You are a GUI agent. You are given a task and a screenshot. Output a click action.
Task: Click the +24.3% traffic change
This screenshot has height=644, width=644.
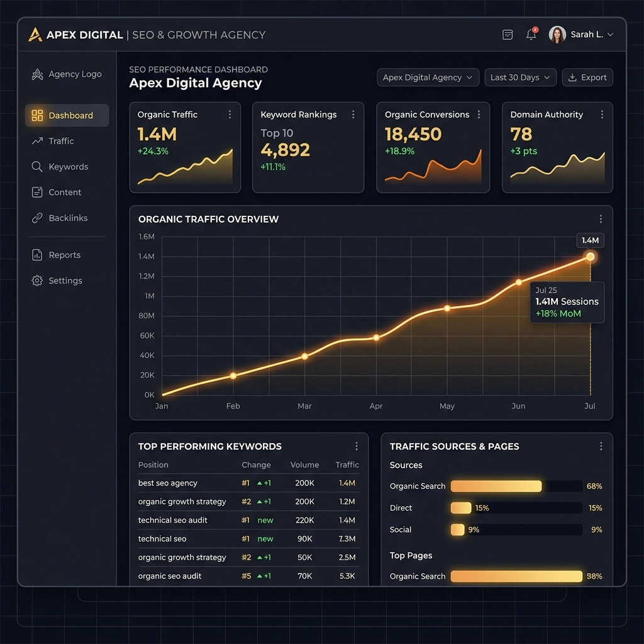(x=153, y=151)
